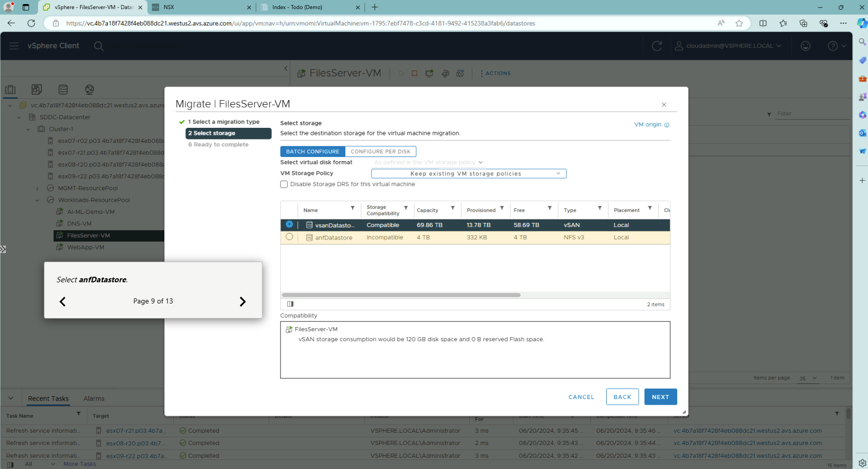This screenshot has height=469, width=868.
Task: Collapse the Recent Tasks panel chevron
Action: (11, 398)
